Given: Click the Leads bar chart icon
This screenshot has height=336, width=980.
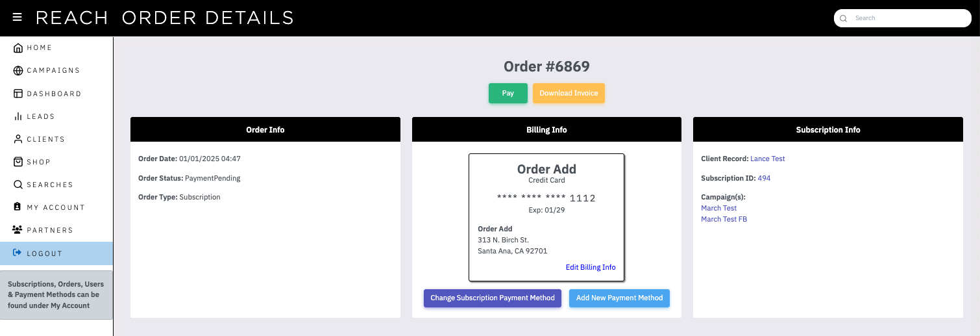Looking at the screenshot, I should 18,116.
